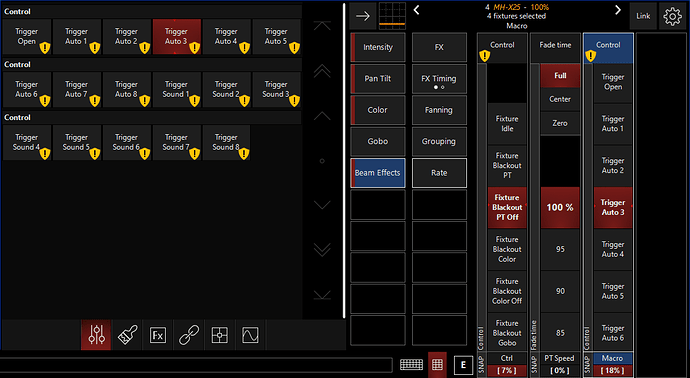
Task: Click the Trigger Sound 8 button
Action: click(226, 143)
